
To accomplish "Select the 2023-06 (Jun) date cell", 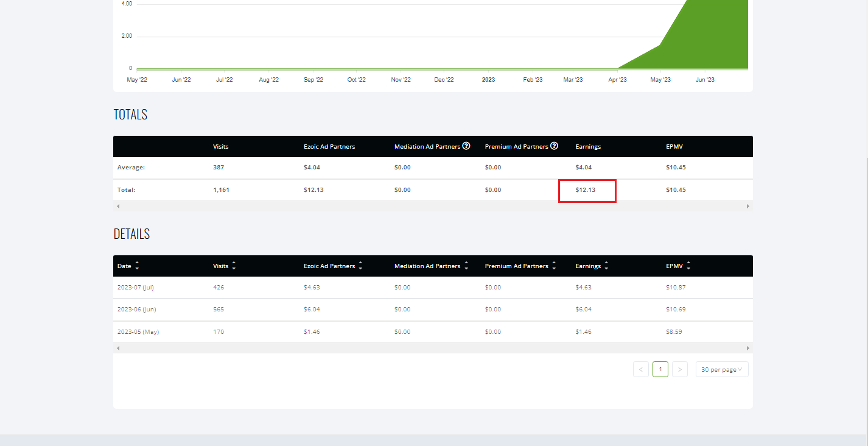I will [137, 310].
